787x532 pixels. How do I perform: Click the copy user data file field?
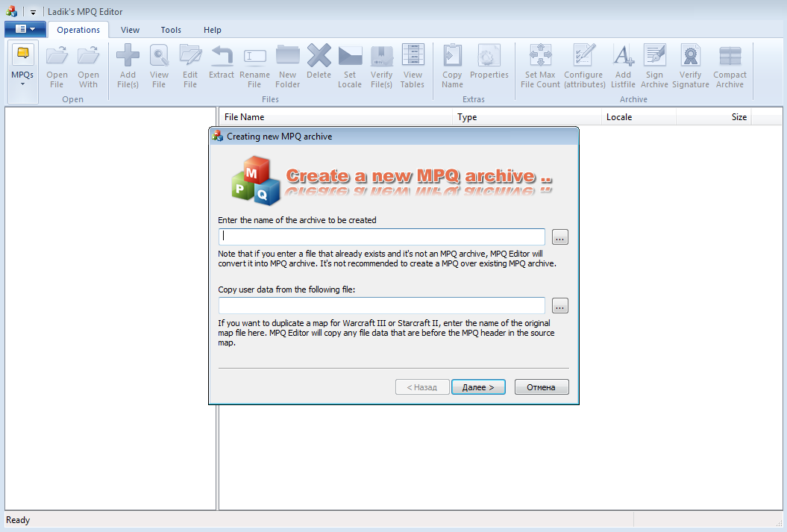(x=381, y=305)
